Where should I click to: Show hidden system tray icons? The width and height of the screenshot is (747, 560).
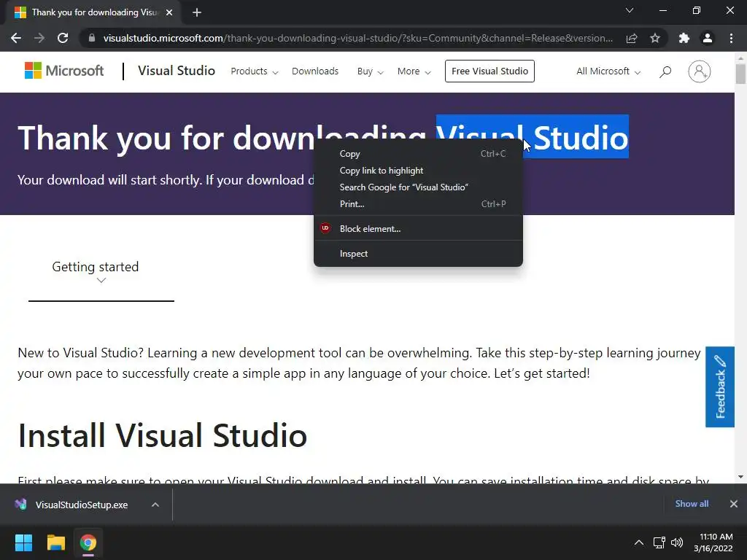click(x=639, y=542)
